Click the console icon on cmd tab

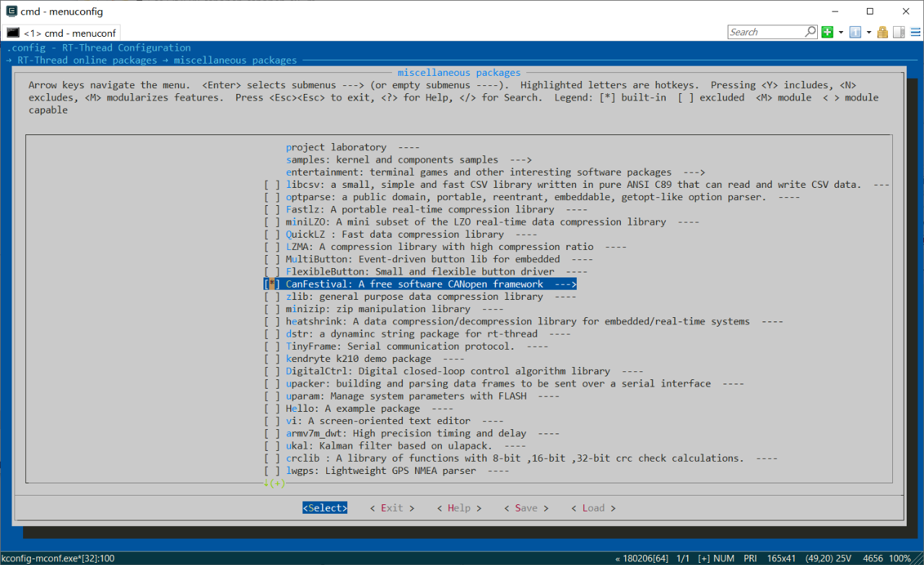tap(12, 33)
